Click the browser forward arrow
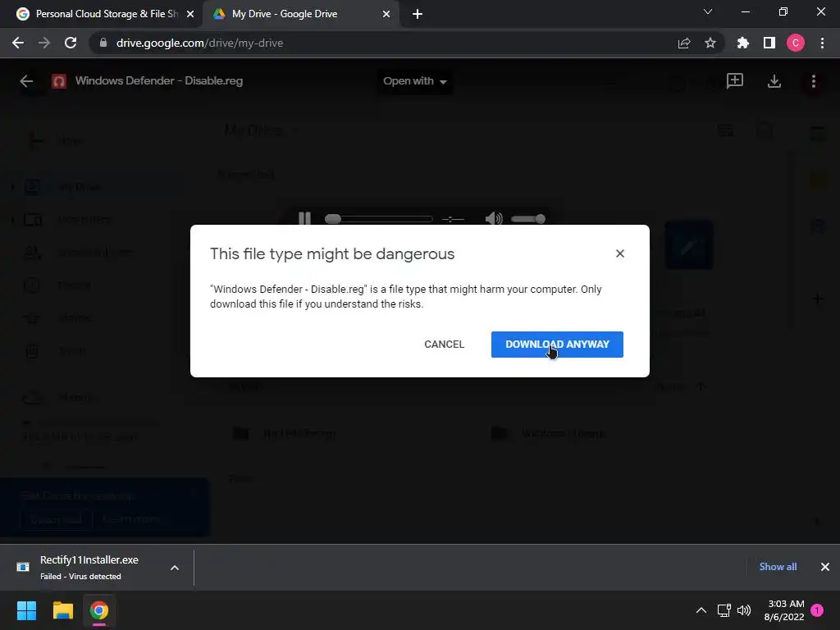Image resolution: width=840 pixels, height=630 pixels. pyautogui.click(x=44, y=43)
